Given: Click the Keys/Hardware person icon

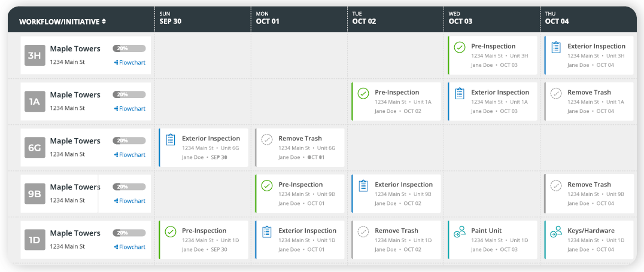Looking at the screenshot, I should (556, 231).
